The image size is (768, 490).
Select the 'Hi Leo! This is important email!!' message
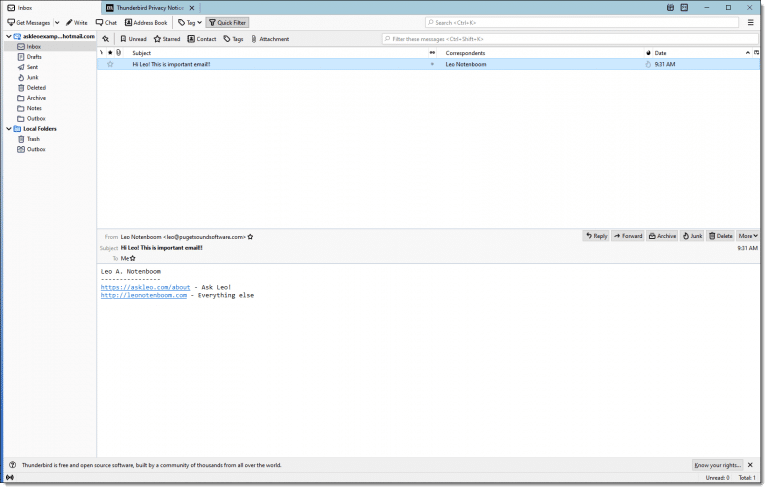click(428, 64)
